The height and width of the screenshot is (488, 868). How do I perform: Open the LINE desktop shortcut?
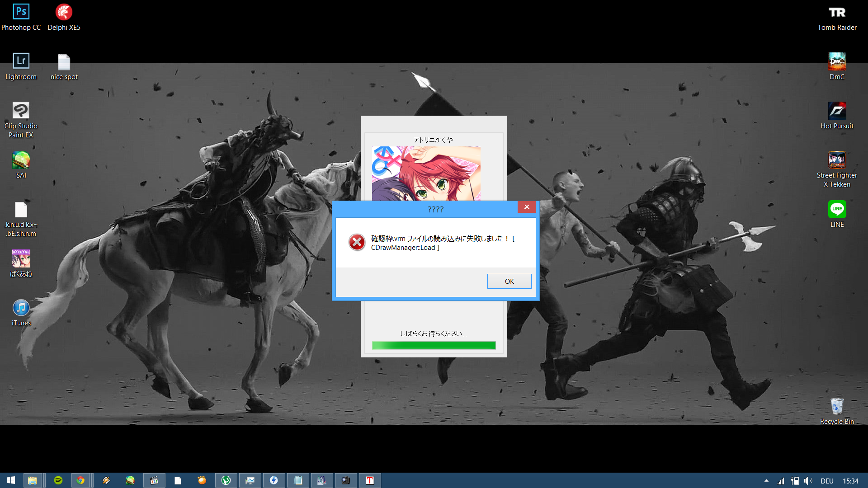[837, 209]
